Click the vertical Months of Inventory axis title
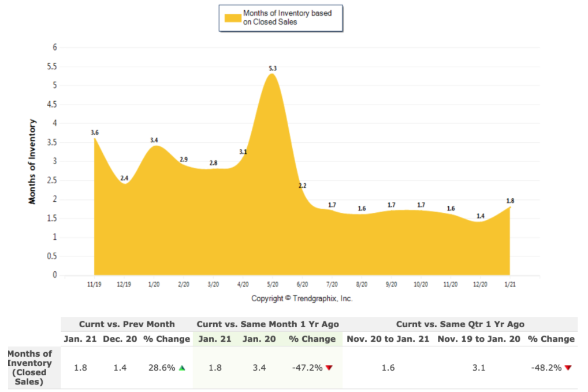 pyautogui.click(x=32, y=161)
